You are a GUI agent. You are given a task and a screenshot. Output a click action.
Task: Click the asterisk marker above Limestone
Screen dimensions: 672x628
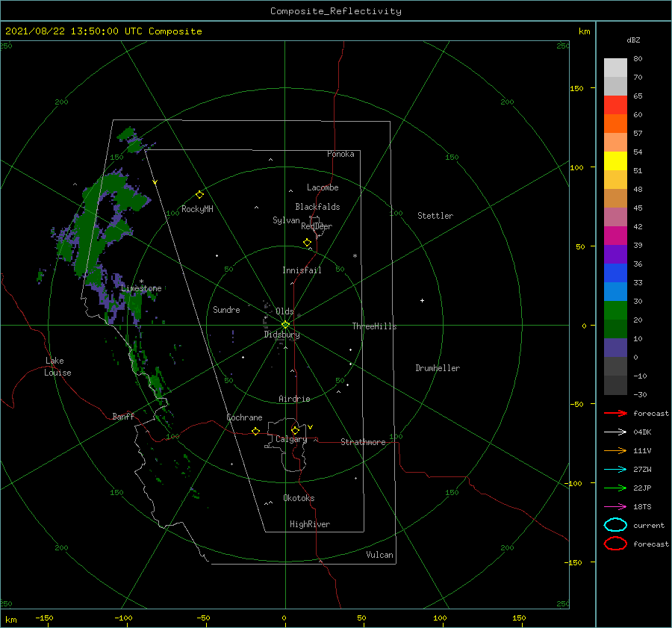[x=141, y=282]
